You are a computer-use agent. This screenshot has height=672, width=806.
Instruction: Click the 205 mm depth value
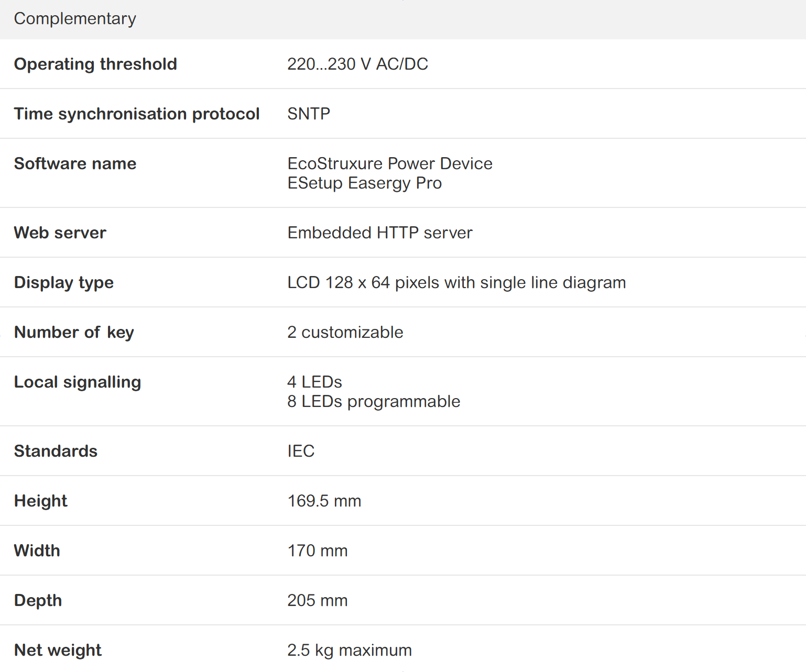[317, 600]
